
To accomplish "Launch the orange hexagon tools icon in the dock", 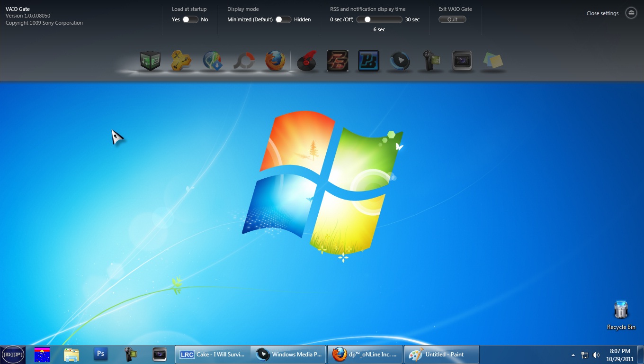I will 181,61.
